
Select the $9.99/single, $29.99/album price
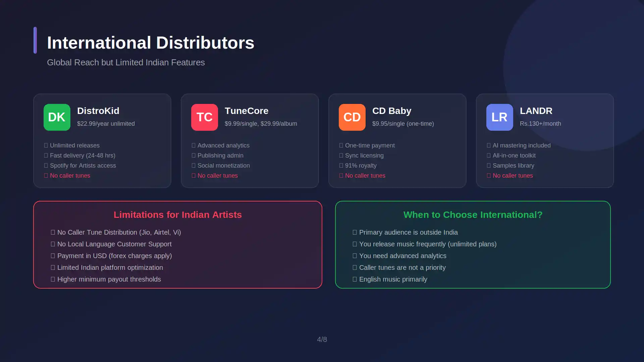261,124
